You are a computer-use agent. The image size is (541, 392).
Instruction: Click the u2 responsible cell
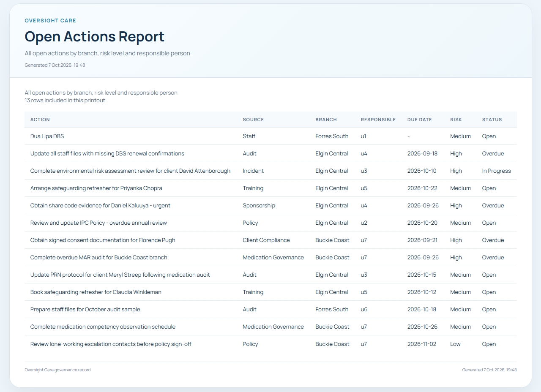[364, 223]
